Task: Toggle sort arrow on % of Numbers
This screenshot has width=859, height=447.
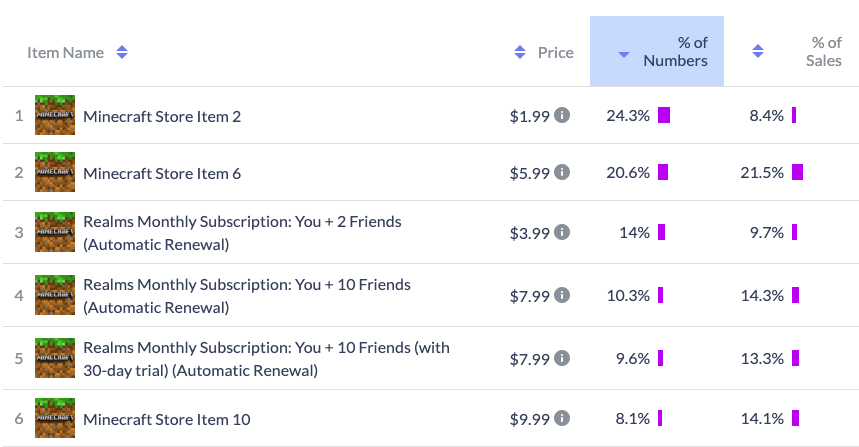Action: [x=623, y=54]
